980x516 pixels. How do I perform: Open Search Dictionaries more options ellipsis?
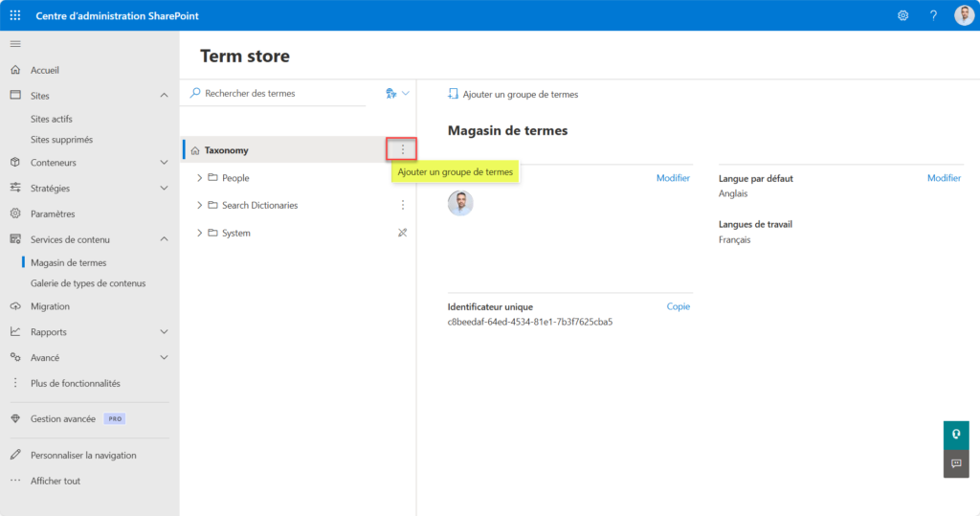tap(402, 205)
